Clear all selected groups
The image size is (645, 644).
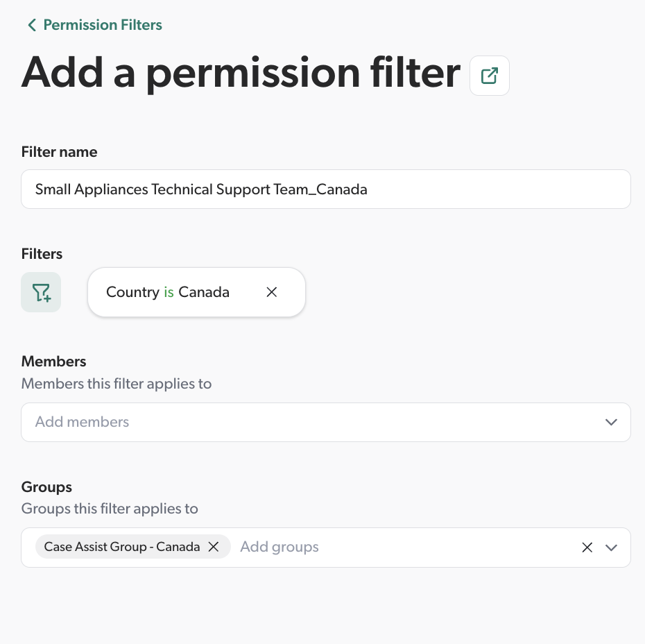(587, 548)
